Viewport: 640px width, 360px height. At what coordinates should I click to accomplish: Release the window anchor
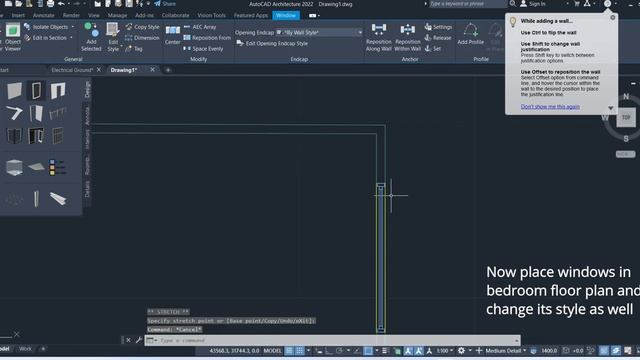(x=438, y=38)
